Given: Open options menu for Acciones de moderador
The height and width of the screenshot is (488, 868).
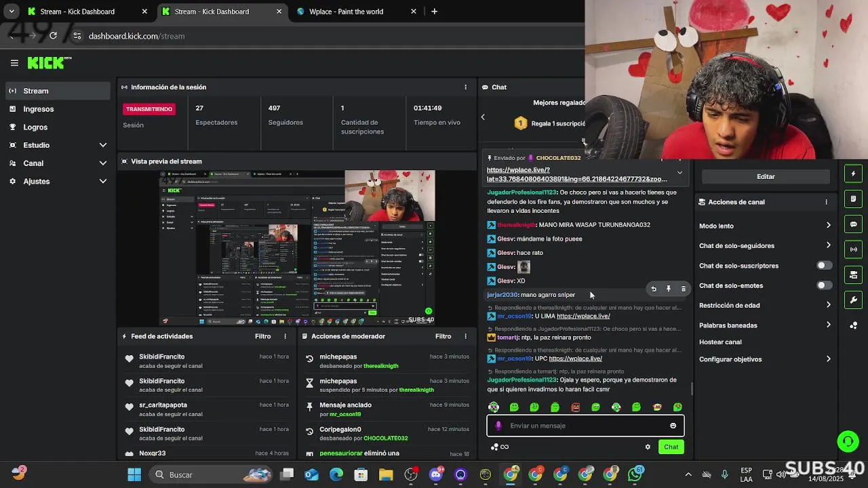Looking at the screenshot, I should pyautogui.click(x=465, y=336).
